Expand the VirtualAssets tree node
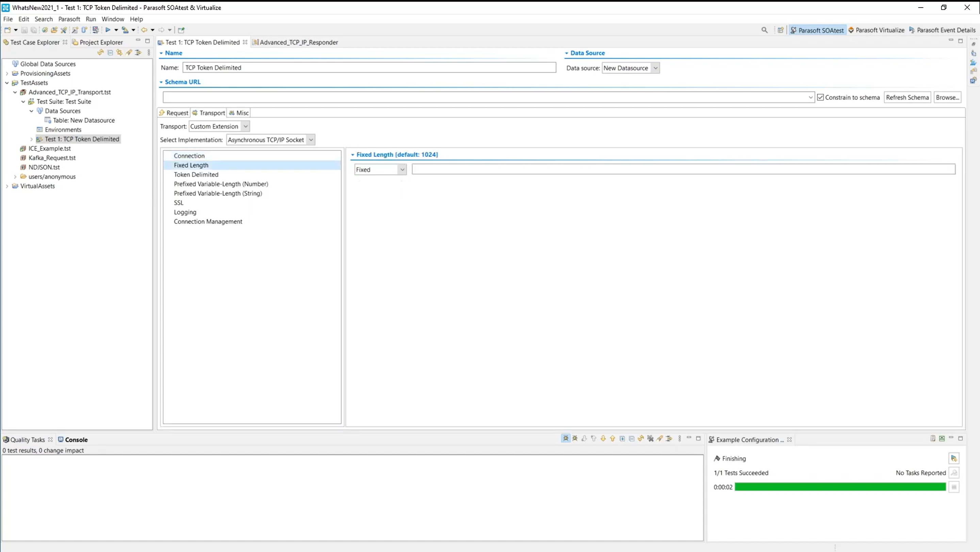980x552 pixels. click(7, 186)
